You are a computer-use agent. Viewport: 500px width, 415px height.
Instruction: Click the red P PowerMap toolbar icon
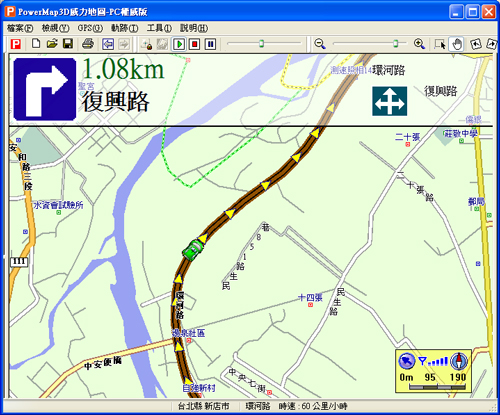coord(16,44)
